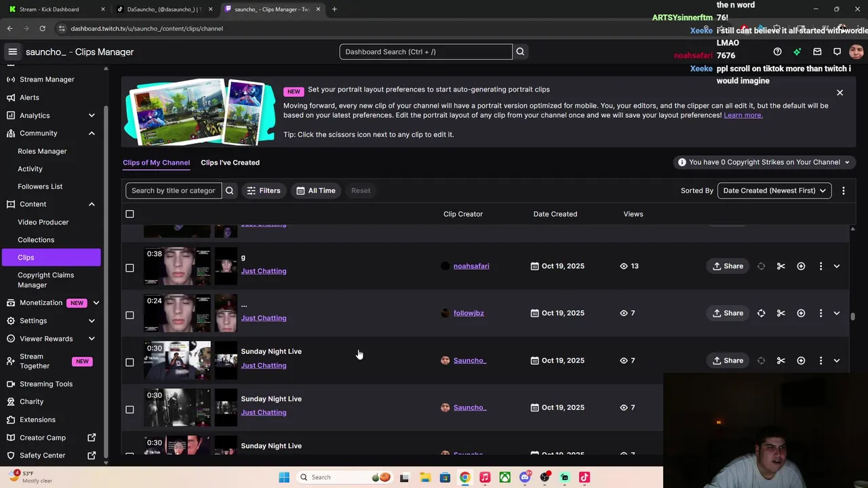Screen dimensions: 868x488
Task: Collapse the Community sidebar section
Action: [92, 133]
